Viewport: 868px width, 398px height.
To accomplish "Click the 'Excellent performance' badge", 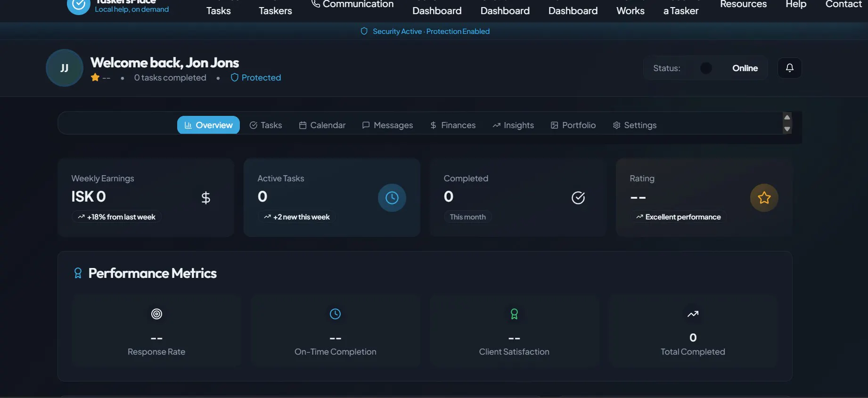I will point(678,217).
